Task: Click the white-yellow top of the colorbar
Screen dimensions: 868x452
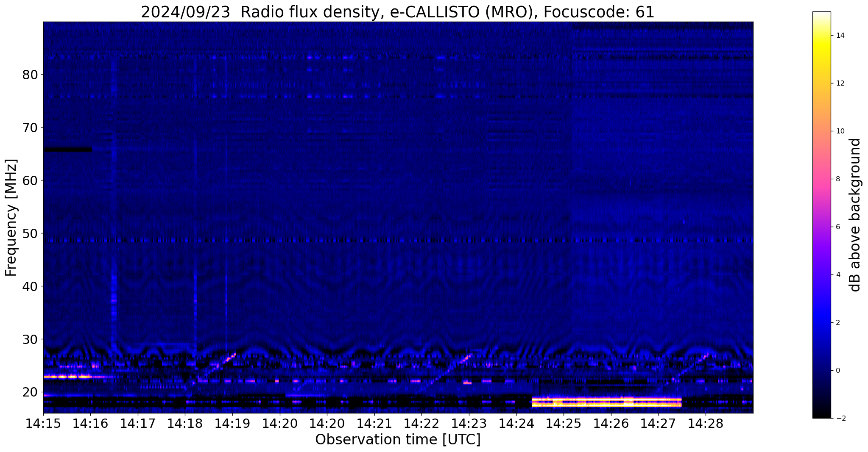Action: pos(821,25)
